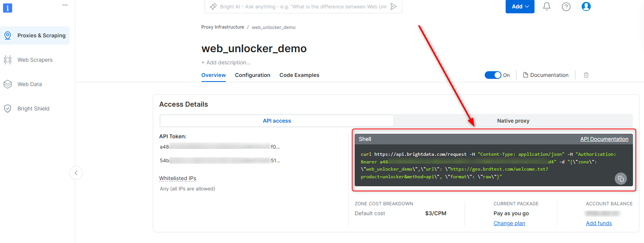Click the Bright AI sparkle icon
Viewport: 644px width, 243px height.
[x=213, y=6]
